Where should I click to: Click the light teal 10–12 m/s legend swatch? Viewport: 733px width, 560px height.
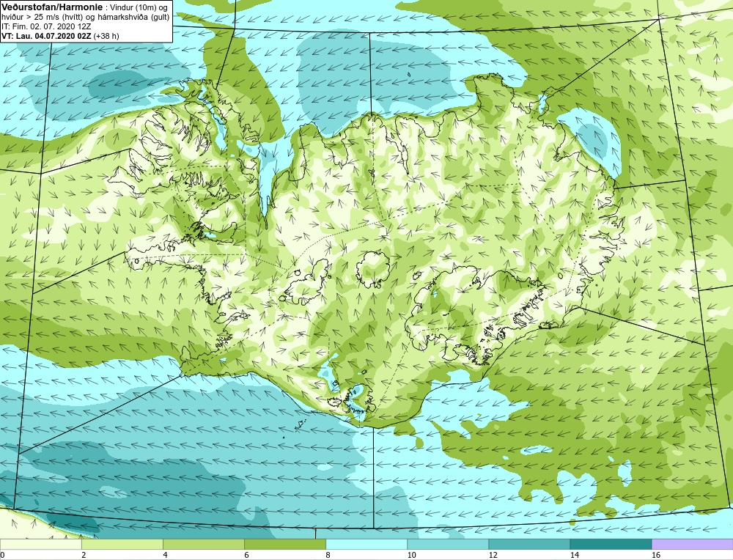pyautogui.click(x=448, y=544)
